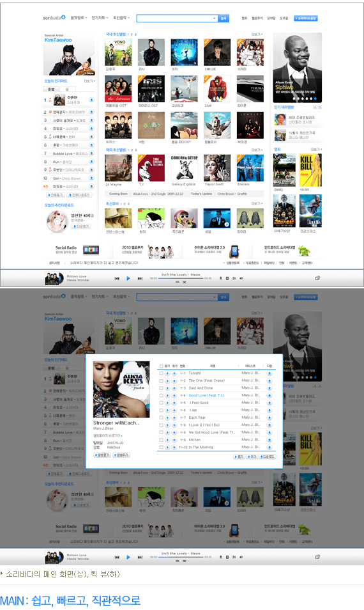The image size is (364, 610).
Task: Play the track 'Tonight' in quick view
Action: pos(167,373)
